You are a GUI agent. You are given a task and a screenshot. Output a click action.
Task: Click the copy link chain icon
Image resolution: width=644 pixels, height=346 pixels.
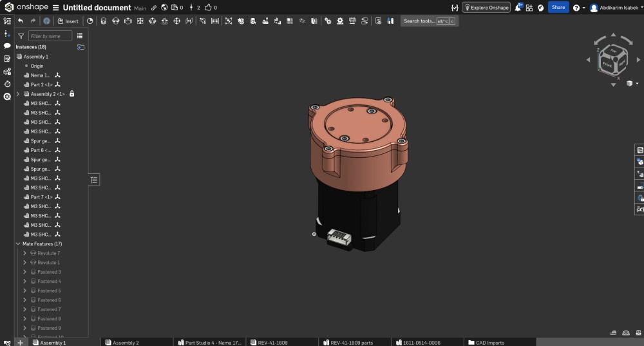point(154,8)
